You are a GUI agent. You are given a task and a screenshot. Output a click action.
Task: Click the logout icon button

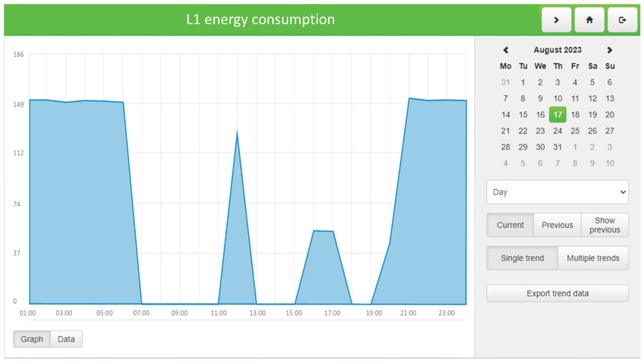(622, 20)
